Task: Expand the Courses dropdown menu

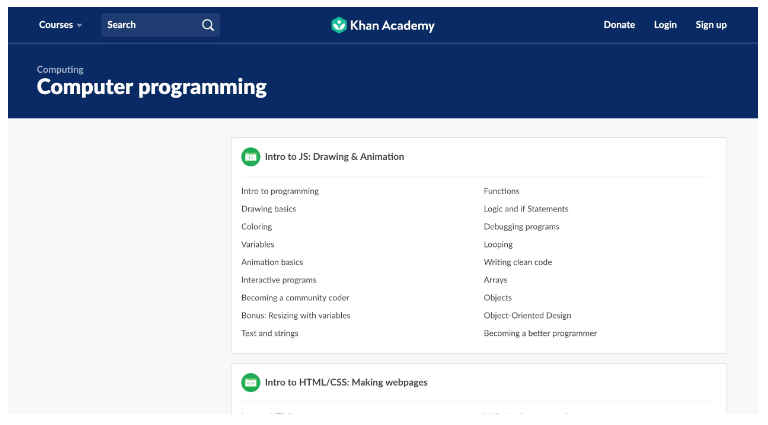Action: [x=60, y=25]
